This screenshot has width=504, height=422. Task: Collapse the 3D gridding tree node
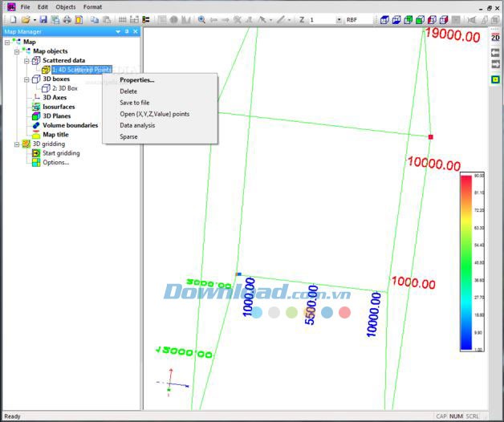(17, 144)
